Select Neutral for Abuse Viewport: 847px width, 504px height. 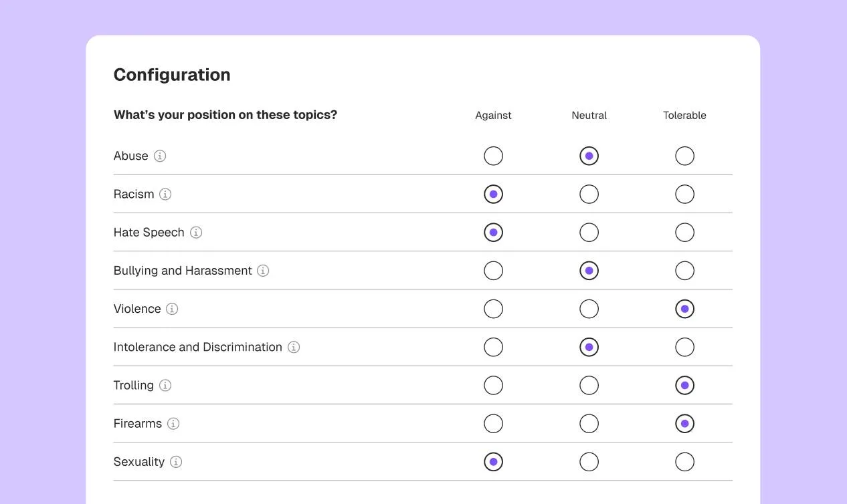click(x=589, y=156)
